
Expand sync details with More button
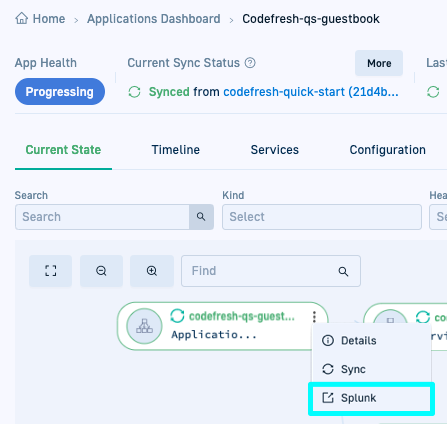point(379,63)
